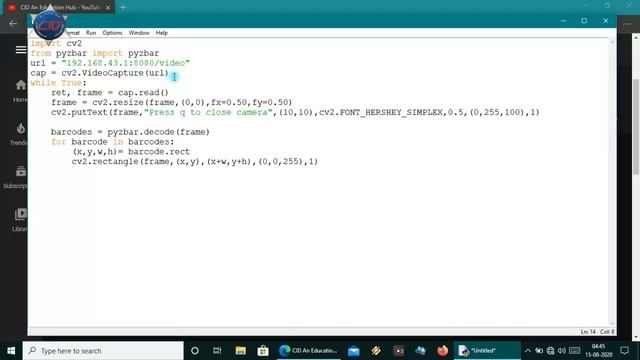Open YouTube Subscriptions in sidebar
The height and width of the screenshot is (360, 640).
pyautogui.click(x=16, y=177)
